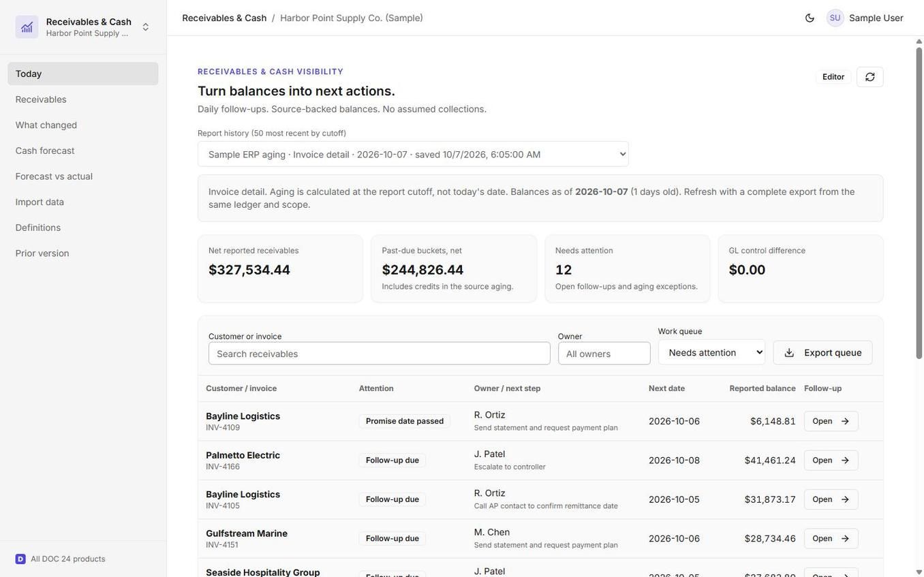The image size is (924, 577).
Task: Open What changed in sidebar
Action: click(83, 125)
